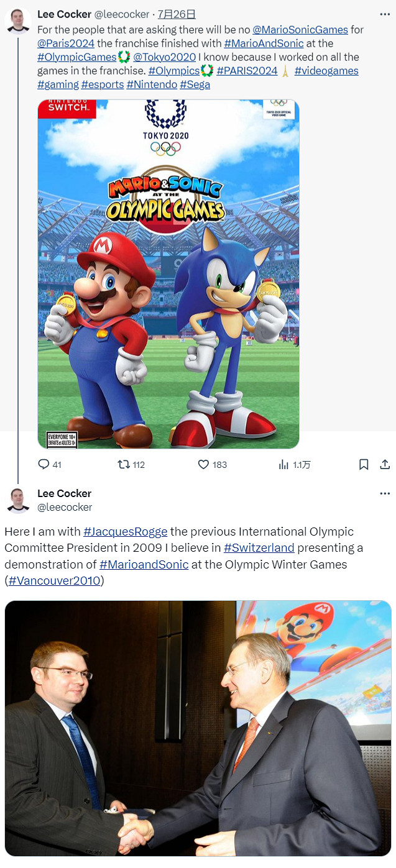
Task: Open more options for the first tweet
Action: (385, 14)
